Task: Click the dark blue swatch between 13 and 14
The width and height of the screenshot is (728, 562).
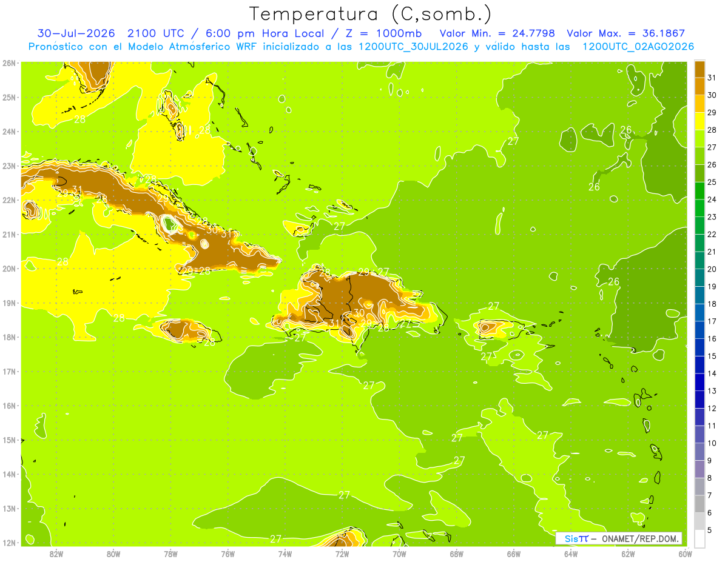Action: coord(699,382)
